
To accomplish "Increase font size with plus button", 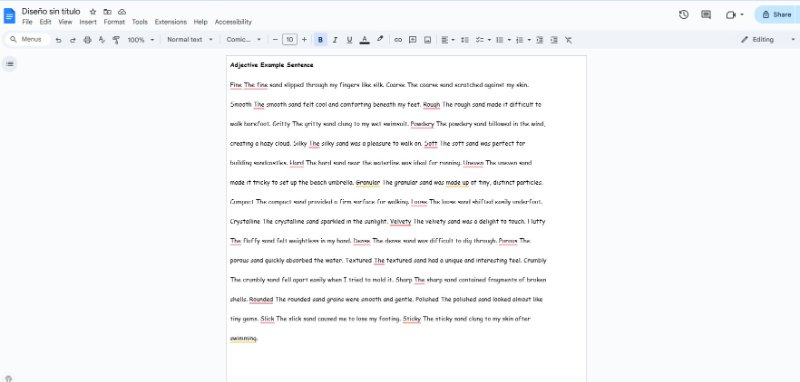I will click(x=305, y=39).
